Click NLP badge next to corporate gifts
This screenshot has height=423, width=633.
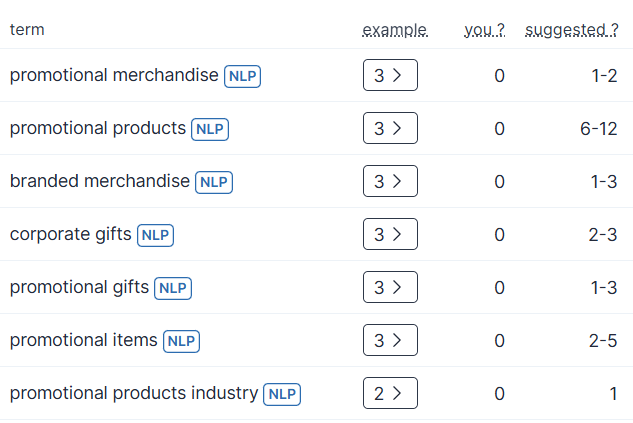[x=155, y=235]
